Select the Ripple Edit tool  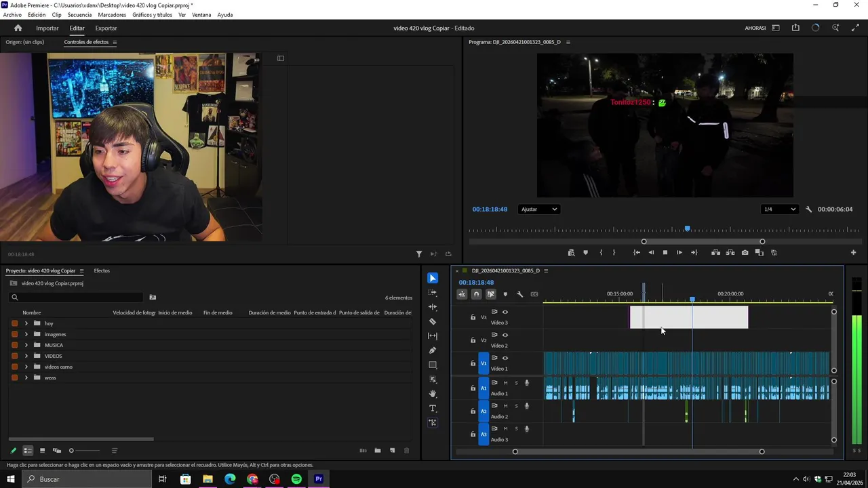[x=433, y=307]
